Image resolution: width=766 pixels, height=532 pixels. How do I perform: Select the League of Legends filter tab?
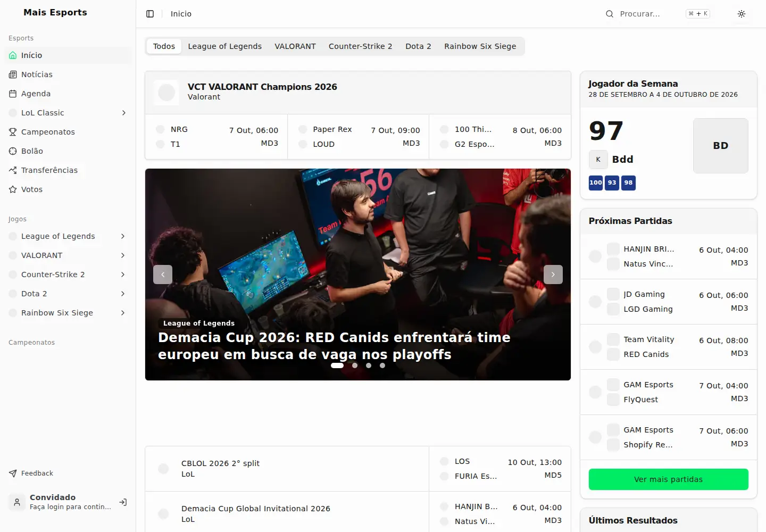click(x=224, y=46)
